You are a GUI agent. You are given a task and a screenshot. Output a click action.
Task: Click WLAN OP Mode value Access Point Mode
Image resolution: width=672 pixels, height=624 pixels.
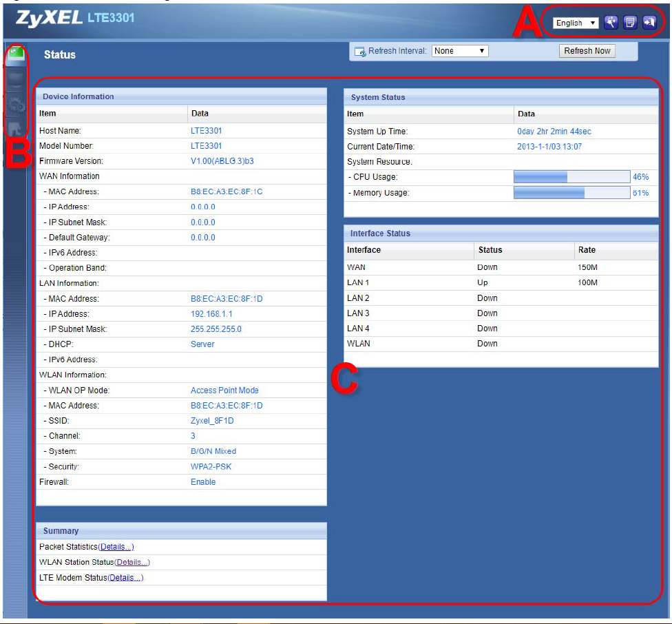coord(224,391)
